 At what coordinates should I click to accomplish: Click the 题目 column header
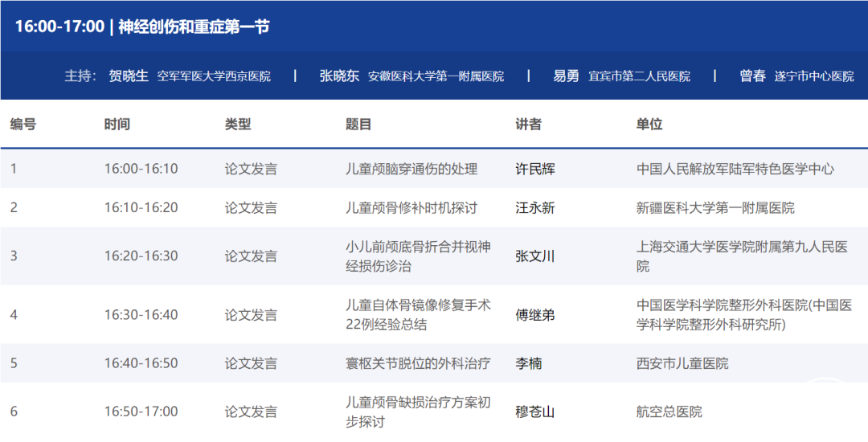click(358, 125)
